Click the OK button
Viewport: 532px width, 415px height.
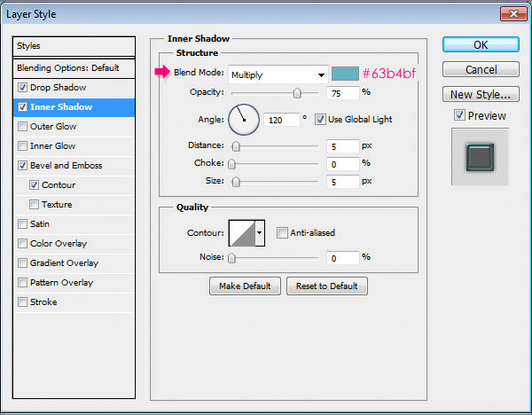[x=481, y=44]
